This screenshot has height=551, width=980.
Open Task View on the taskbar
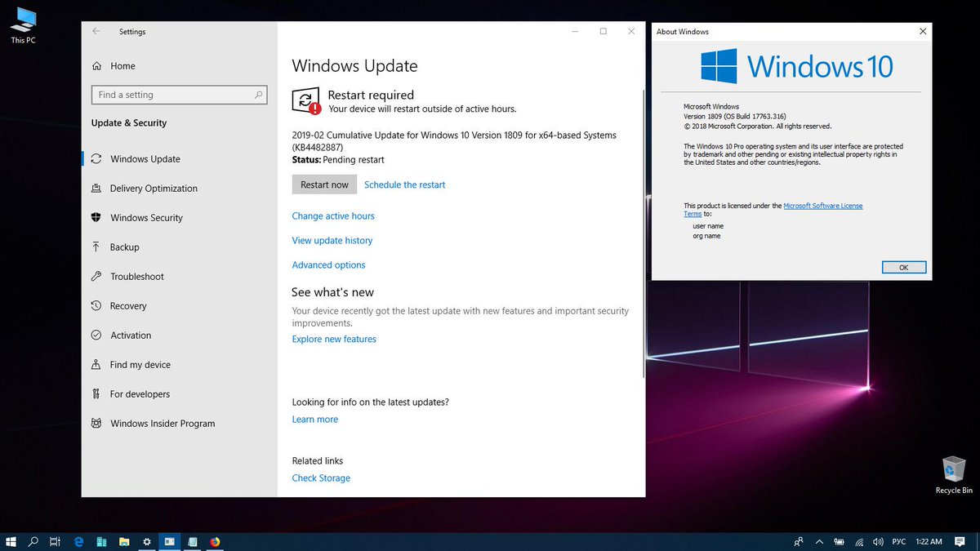56,541
